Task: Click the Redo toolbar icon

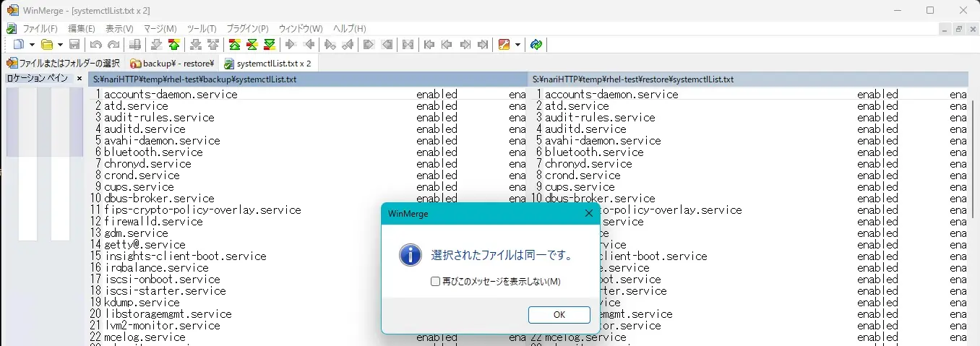Action: point(113,45)
